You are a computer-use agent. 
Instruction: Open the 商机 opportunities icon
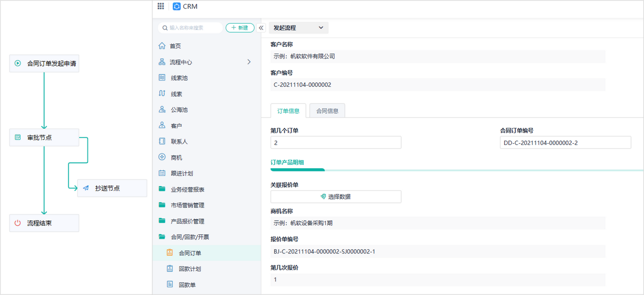tap(162, 157)
